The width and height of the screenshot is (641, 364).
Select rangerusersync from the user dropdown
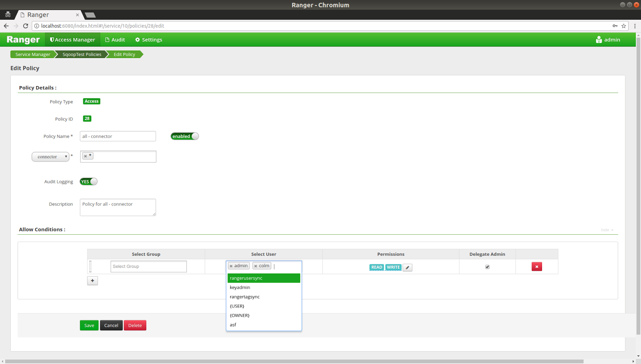[x=264, y=278]
